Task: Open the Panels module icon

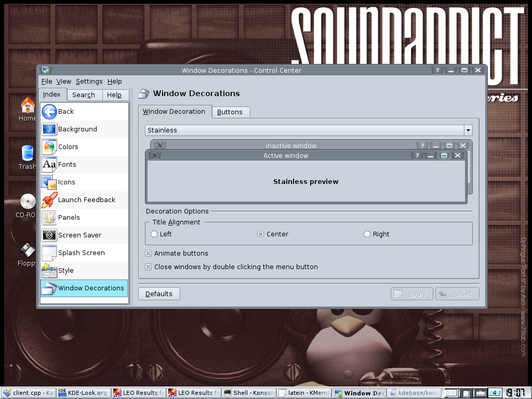Action: pos(49,218)
